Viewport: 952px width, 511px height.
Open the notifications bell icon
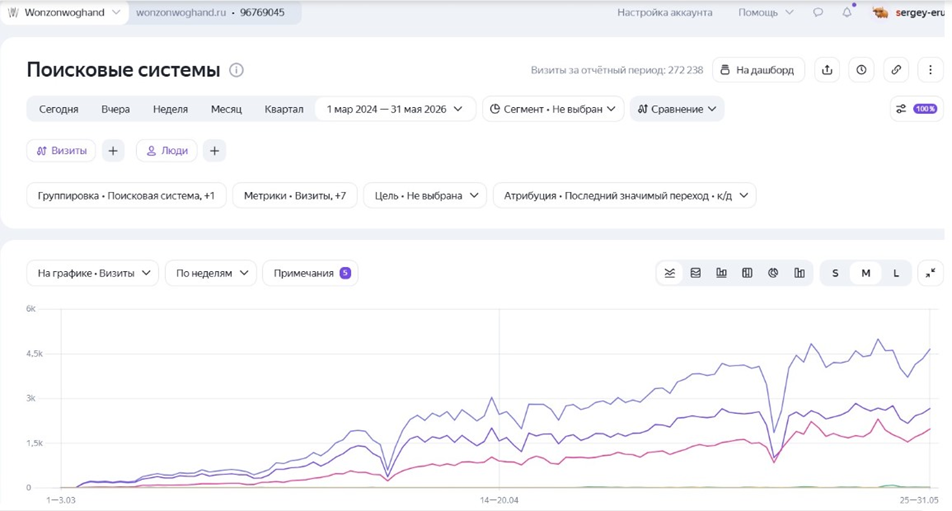pos(847,12)
